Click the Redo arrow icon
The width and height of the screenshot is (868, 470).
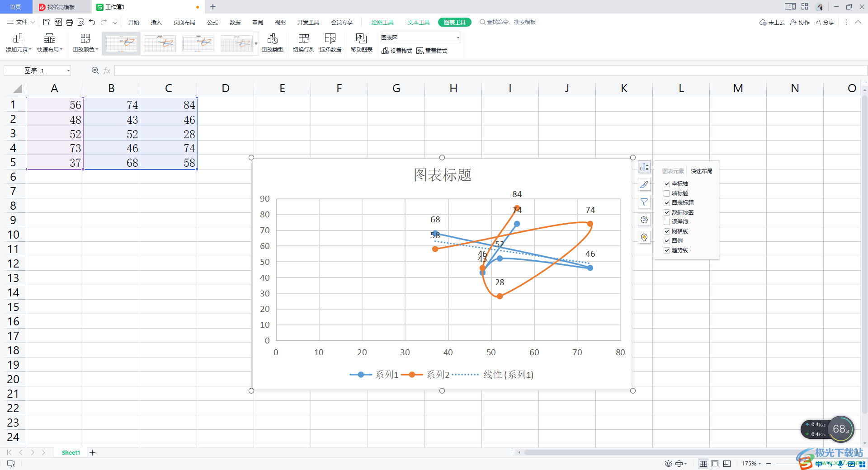pos(104,22)
